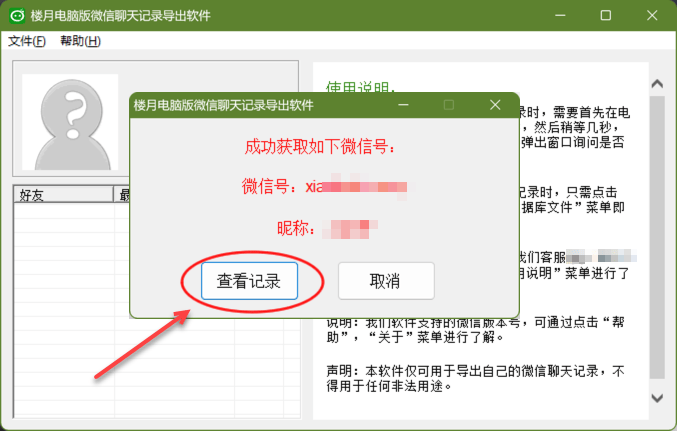The height and width of the screenshot is (431, 677).
Task: Close the main application window
Action: (652, 16)
